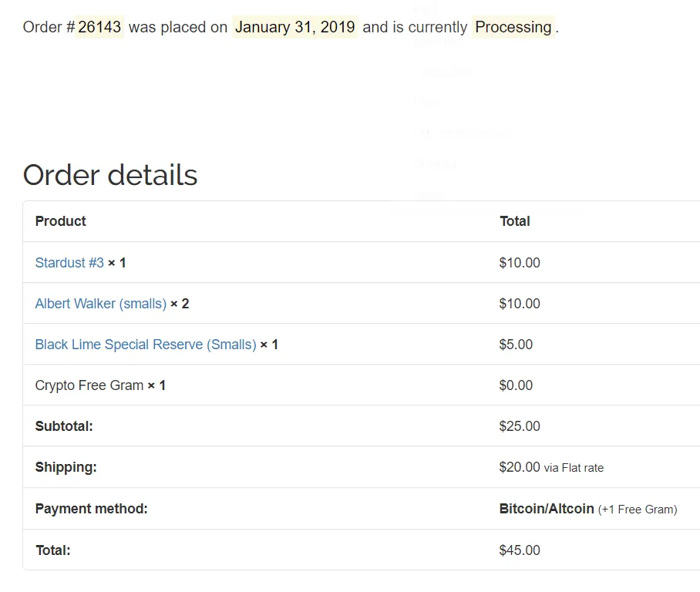Click the $0.00 Crypto Free Gram price

coord(516,385)
